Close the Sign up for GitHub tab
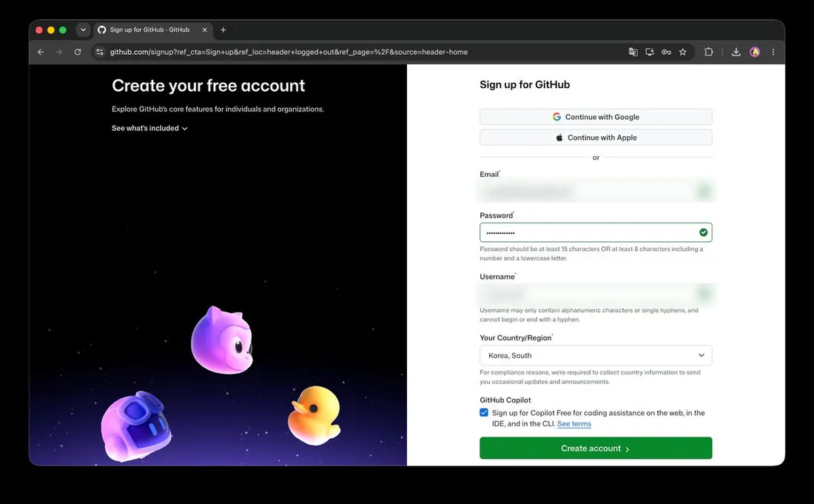814x504 pixels. click(204, 30)
